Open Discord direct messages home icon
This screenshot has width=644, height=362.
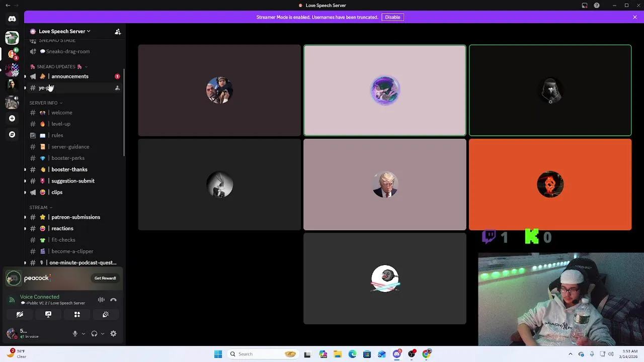[12, 19]
